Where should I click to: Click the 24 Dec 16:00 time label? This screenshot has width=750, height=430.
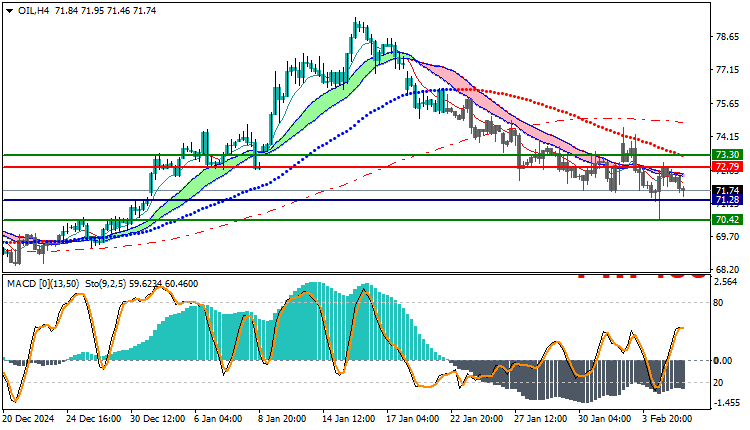[x=93, y=419]
